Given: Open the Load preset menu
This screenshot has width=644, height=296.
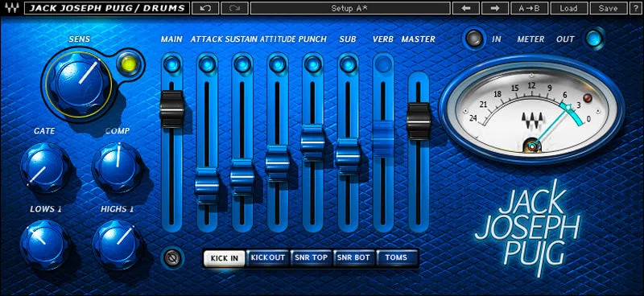Looking at the screenshot, I should pyautogui.click(x=568, y=8).
